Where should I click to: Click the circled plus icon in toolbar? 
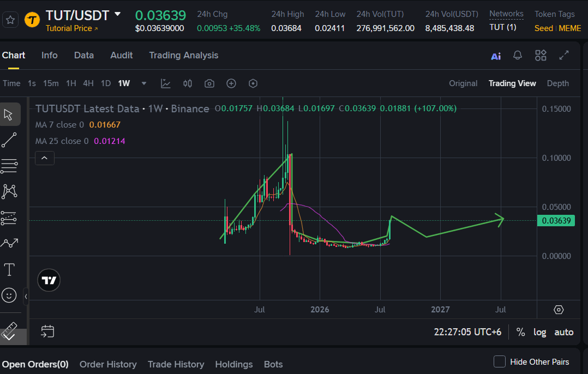231,83
